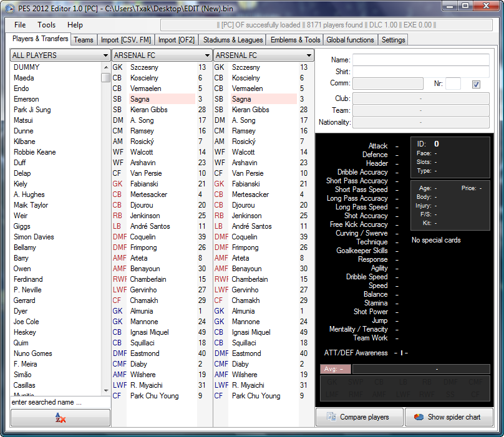Viewport: 504px width, 437px height.
Task: Click the Avg rating indicator
Action: click(336, 369)
